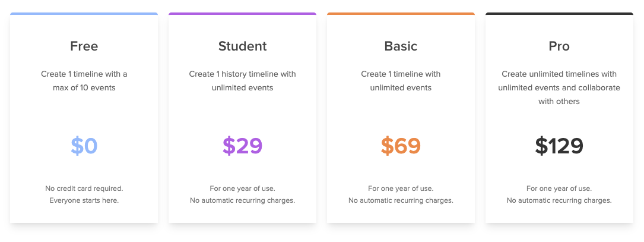Click "No credit card required" note

(x=84, y=188)
